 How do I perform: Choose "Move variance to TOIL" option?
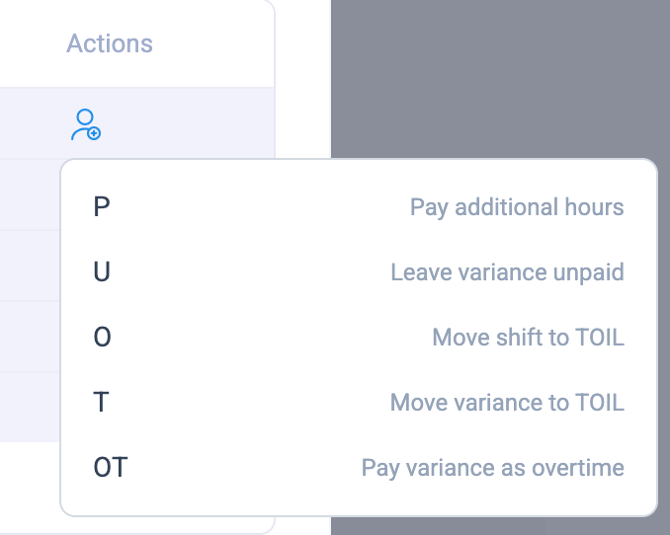(x=507, y=403)
